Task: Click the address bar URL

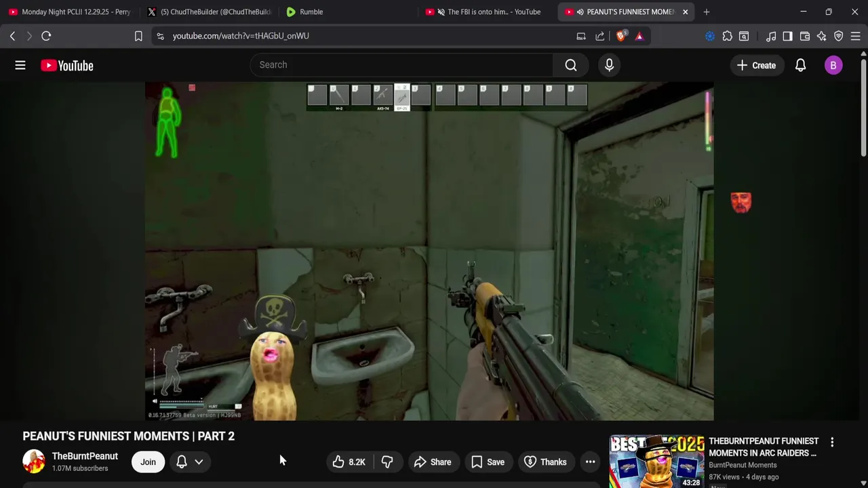Action: point(241,36)
